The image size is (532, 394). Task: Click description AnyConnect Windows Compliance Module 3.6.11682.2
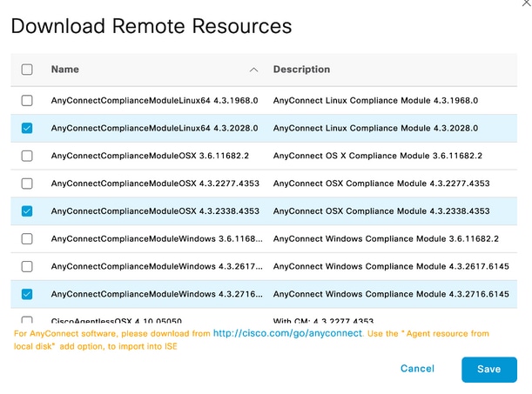click(x=386, y=239)
